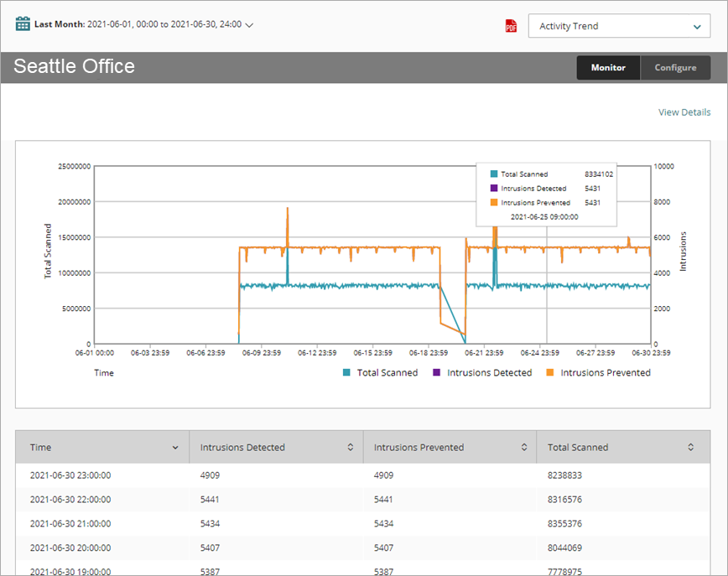This screenshot has height=576, width=728.
Task: Click the sort icon on Total Scanned column
Action: [690, 447]
